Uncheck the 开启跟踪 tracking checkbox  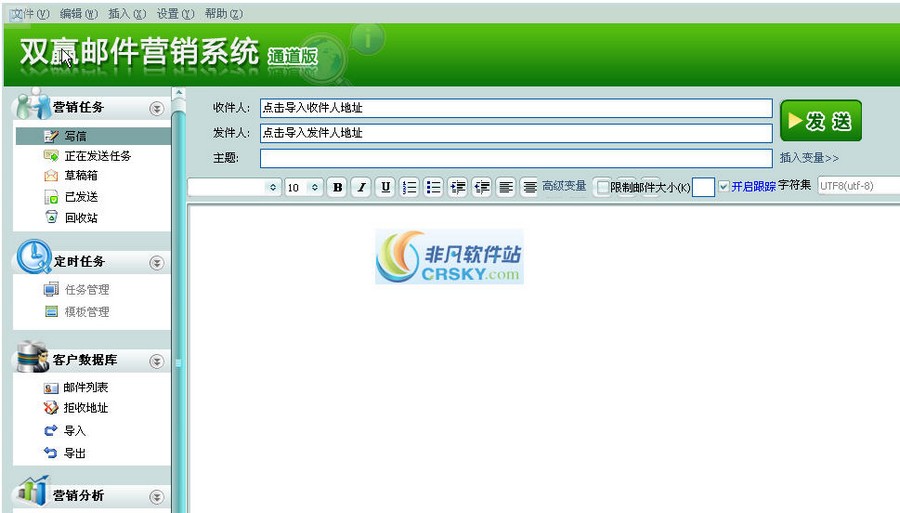(x=724, y=186)
